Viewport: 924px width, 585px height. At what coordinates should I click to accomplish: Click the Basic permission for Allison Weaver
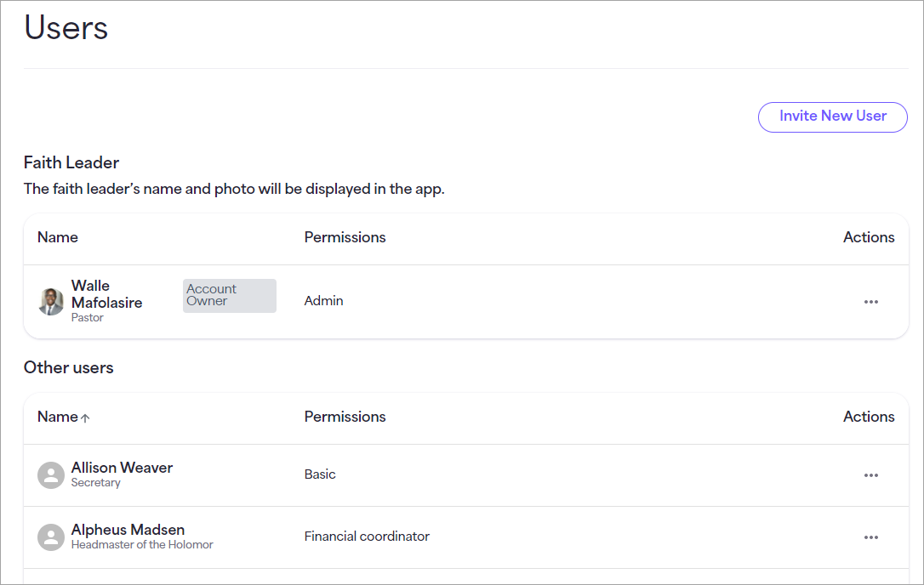click(320, 474)
